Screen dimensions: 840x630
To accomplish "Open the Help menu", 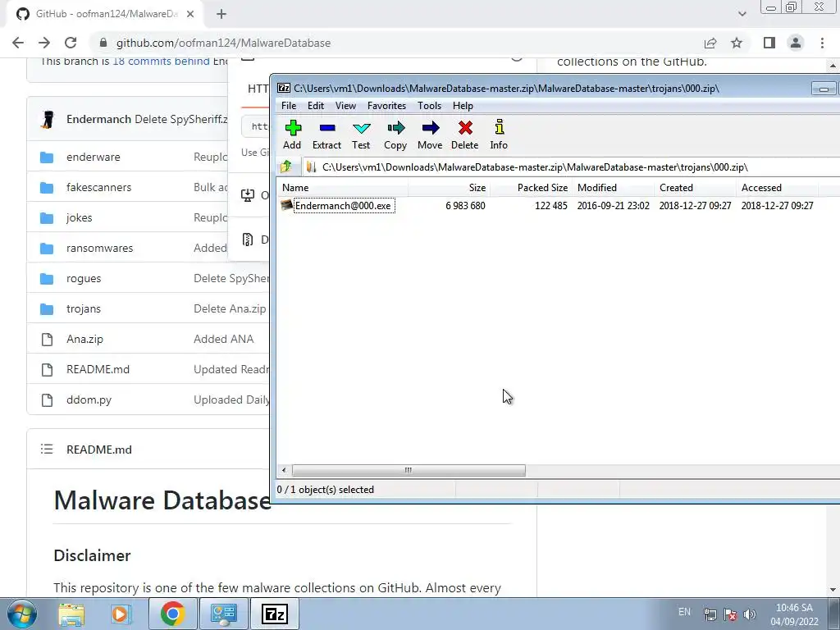I will pyautogui.click(x=463, y=106).
